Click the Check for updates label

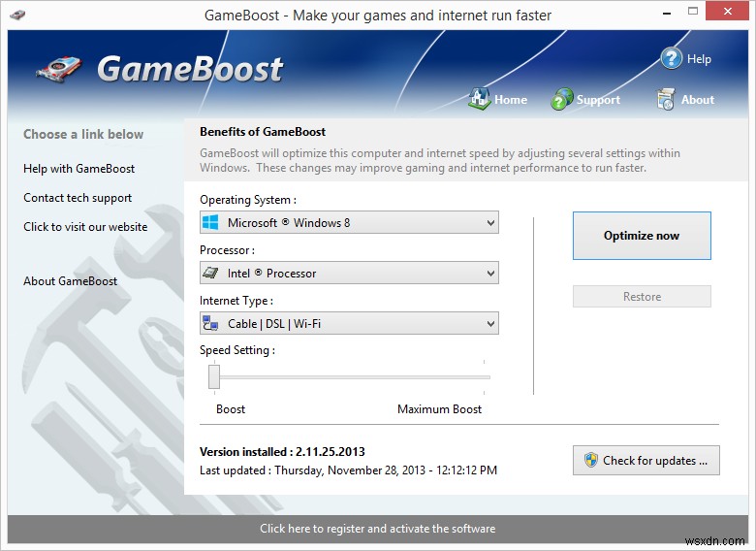tap(655, 461)
